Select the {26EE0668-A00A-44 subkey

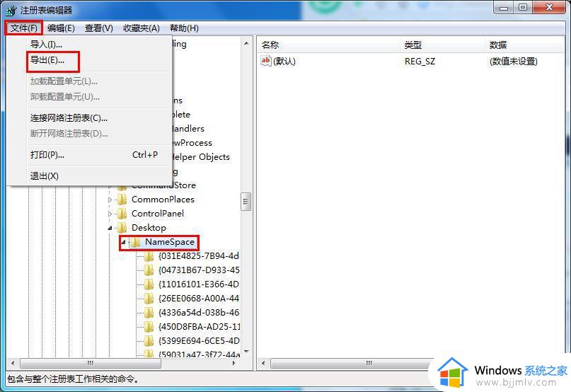199,299
